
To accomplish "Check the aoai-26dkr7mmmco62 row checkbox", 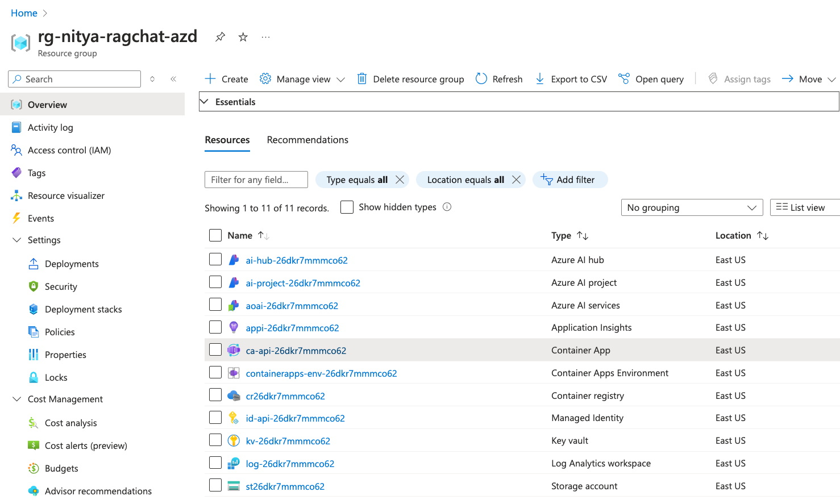I will click(x=215, y=305).
